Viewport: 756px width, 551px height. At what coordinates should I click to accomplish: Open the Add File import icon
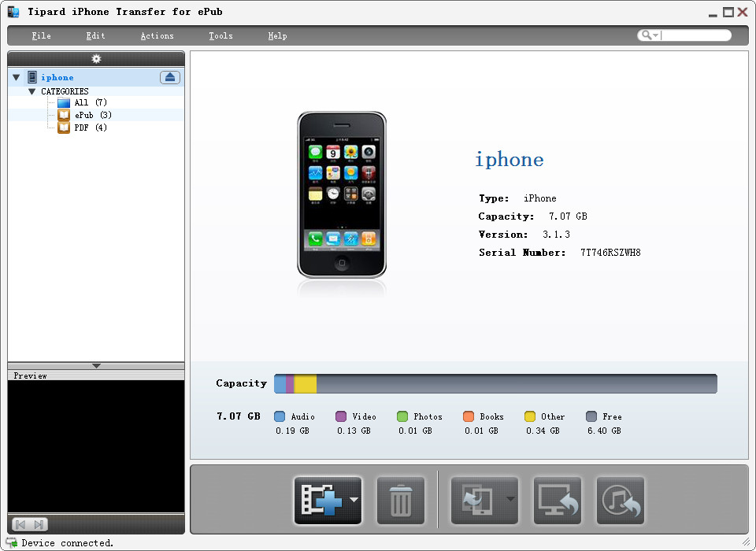point(323,500)
